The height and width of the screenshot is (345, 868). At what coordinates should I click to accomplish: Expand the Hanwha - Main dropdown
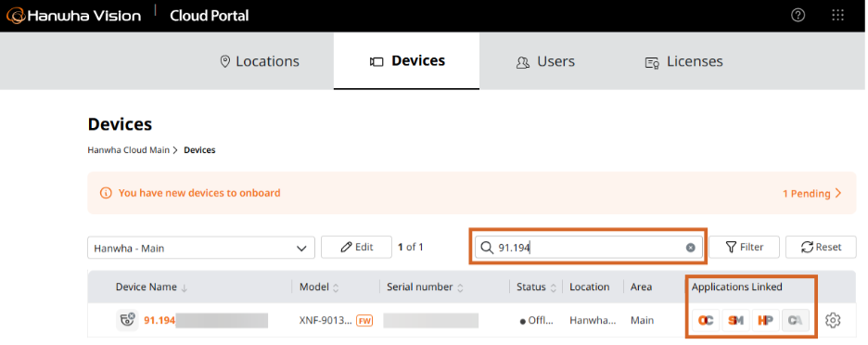click(201, 249)
